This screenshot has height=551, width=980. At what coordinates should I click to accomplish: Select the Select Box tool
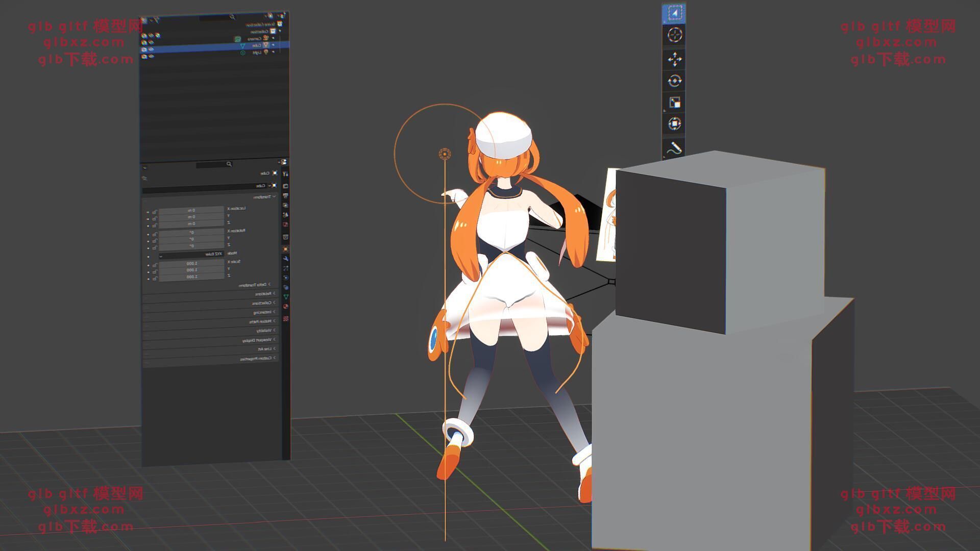(x=674, y=13)
